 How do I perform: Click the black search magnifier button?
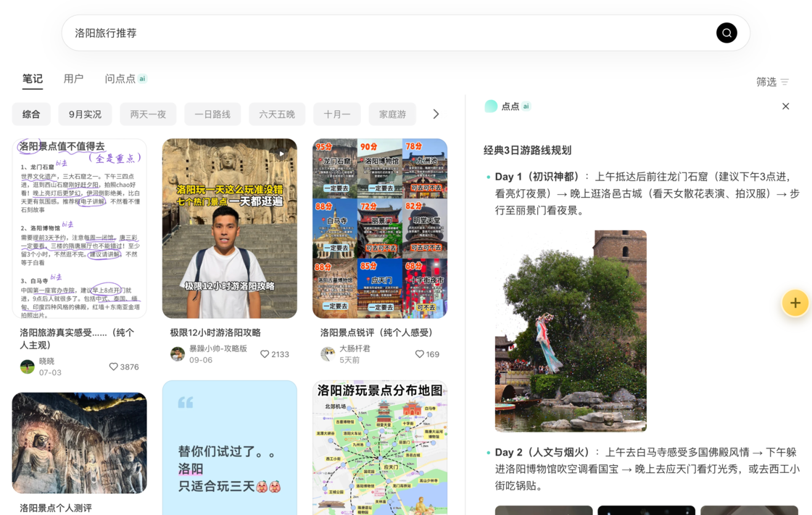point(726,33)
